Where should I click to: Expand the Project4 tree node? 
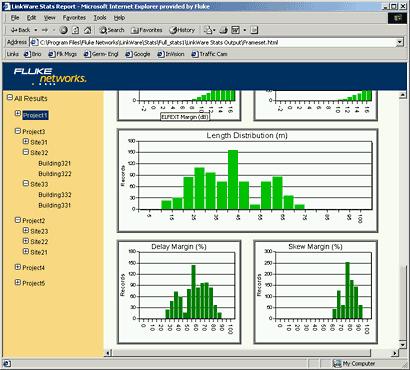pyautogui.click(x=18, y=267)
